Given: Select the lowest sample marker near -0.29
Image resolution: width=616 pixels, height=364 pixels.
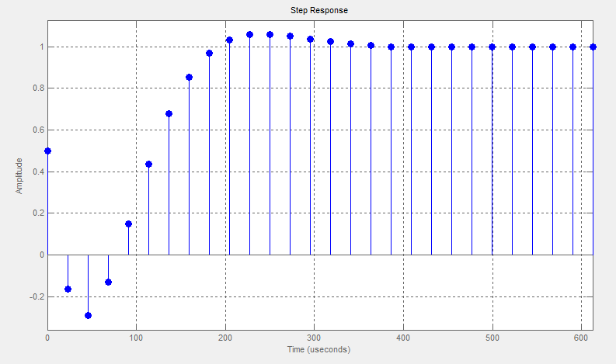Looking at the screenshot, I should 88,315.
